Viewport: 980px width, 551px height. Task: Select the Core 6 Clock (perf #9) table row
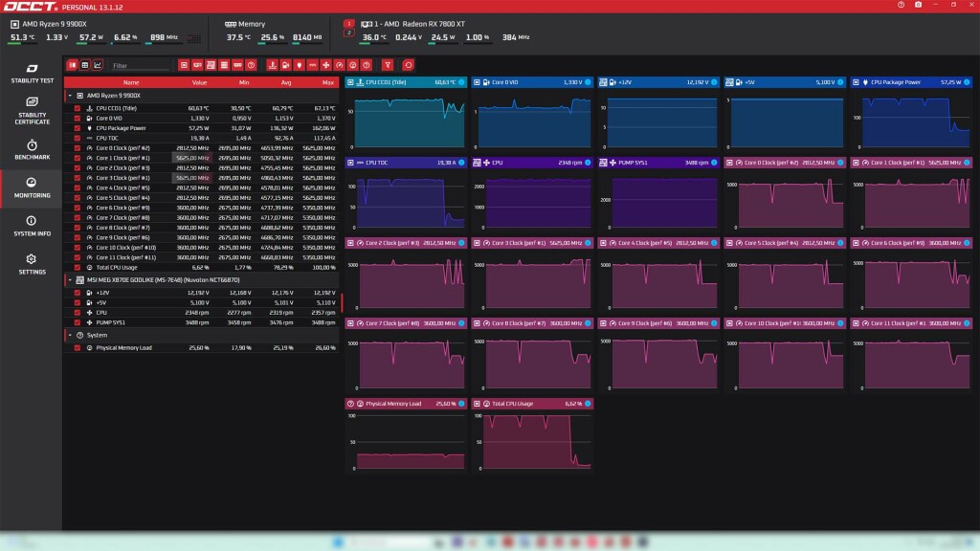tap(201, 208)
